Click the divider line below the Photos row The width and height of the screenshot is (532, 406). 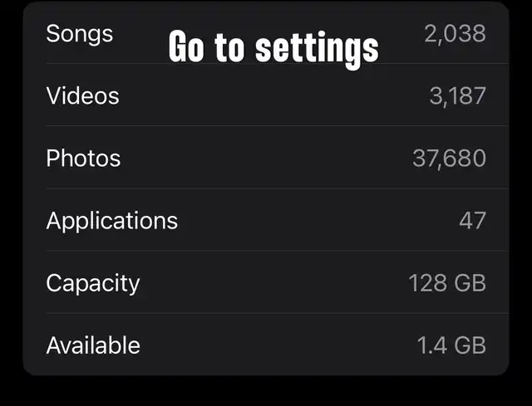277,188
